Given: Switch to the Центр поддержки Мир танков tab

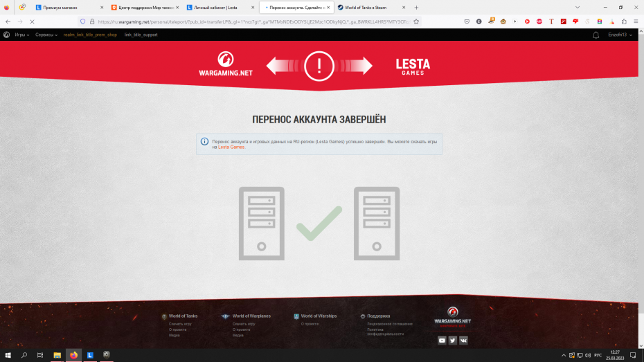Looking at the screenshot, I should (144, 8).
